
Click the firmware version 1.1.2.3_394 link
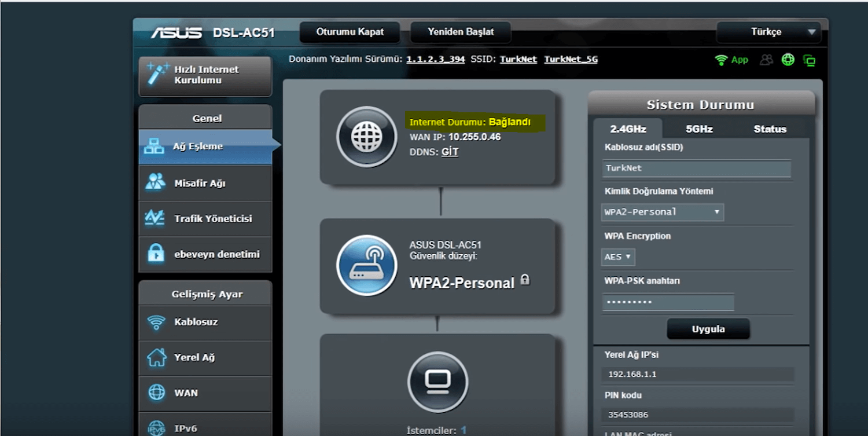pyautogui.click(x=435, y=59)
